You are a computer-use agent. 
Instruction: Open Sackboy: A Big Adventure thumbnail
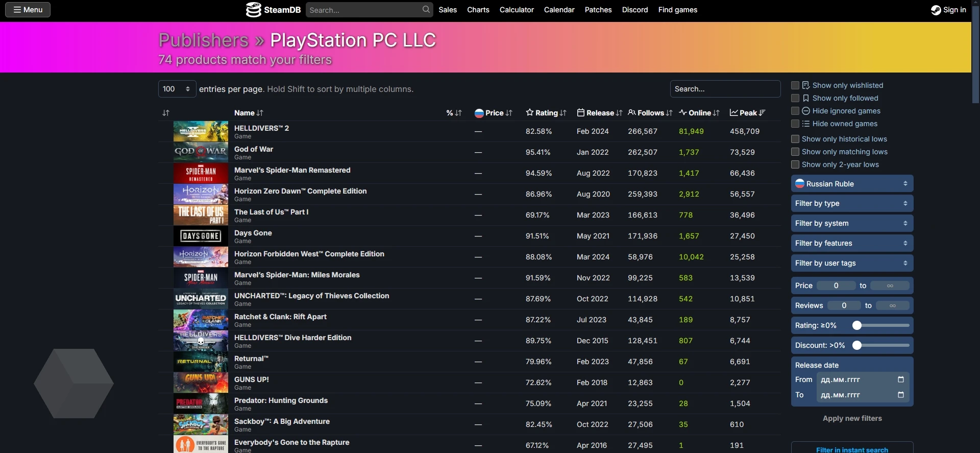(x=201, y=424)
